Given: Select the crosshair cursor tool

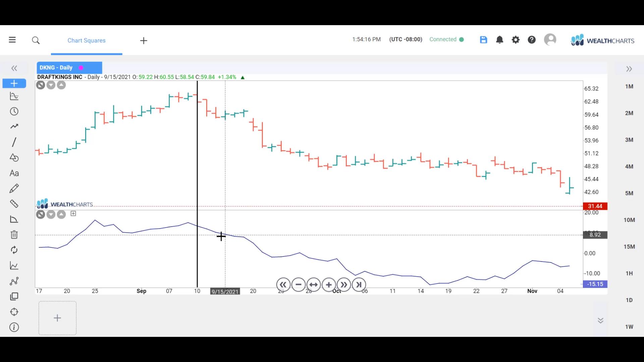Looking at the screenshot, I should point(14,83).
